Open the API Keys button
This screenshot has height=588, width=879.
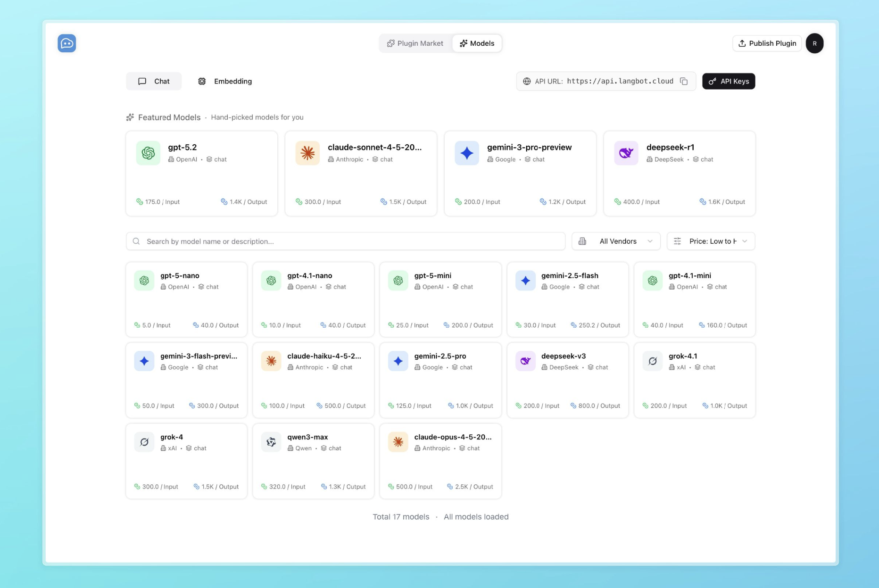[729, 81]
